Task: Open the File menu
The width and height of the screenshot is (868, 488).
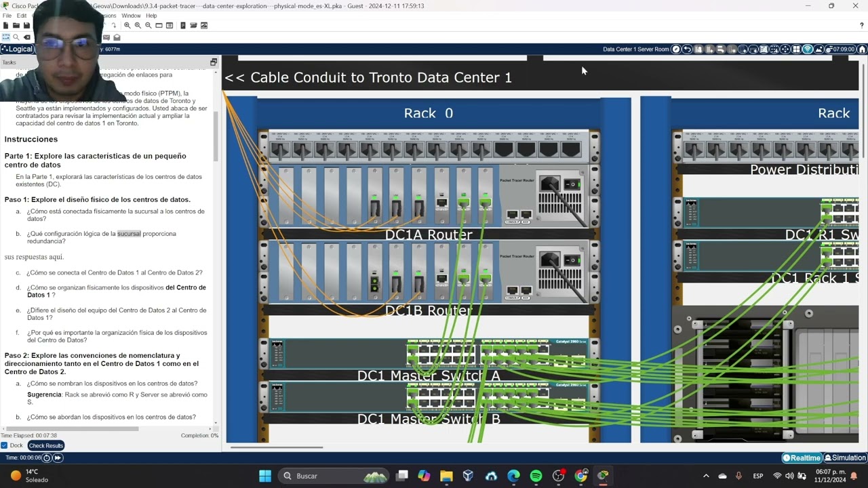Action: point(7,16)
